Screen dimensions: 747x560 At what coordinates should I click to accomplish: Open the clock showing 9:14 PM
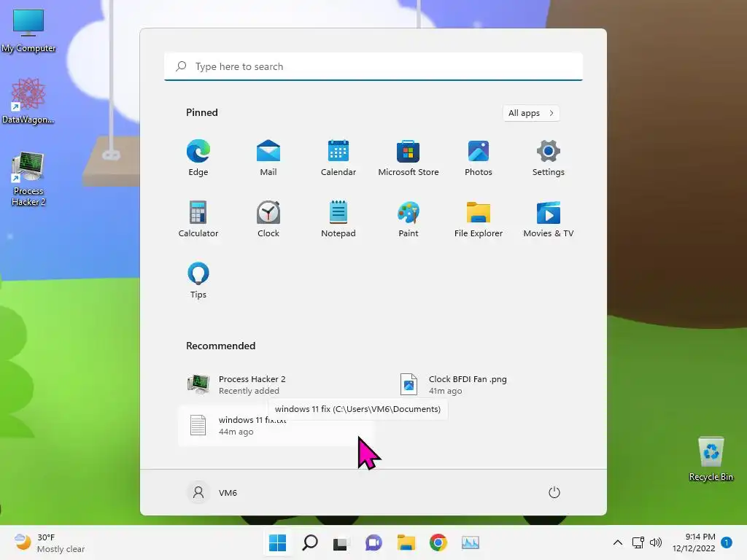(x=694, y=542)
